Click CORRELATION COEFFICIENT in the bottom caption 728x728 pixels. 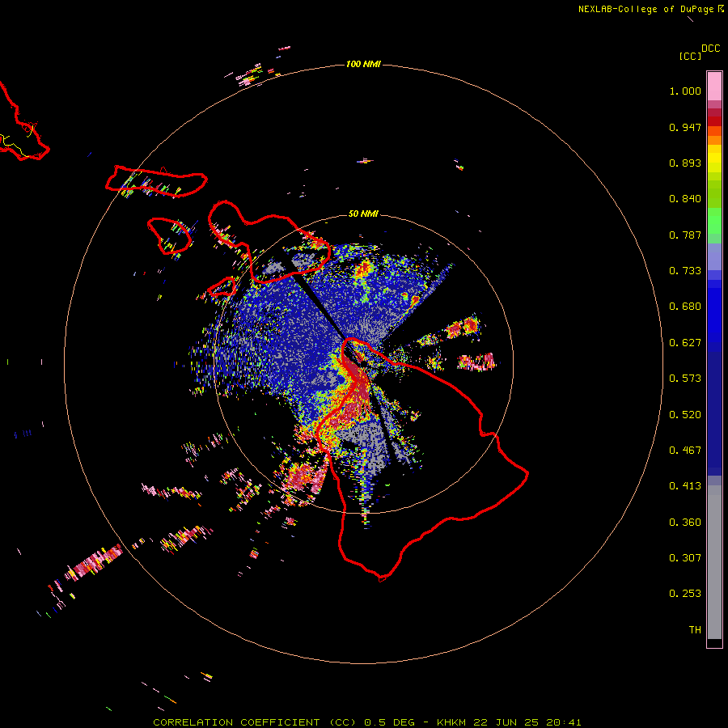[x=236, y=722]
